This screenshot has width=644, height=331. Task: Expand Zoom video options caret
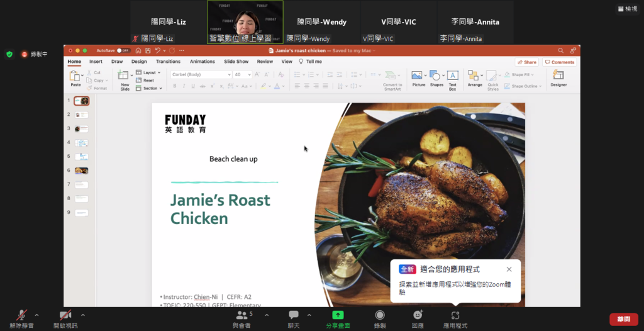82,315
